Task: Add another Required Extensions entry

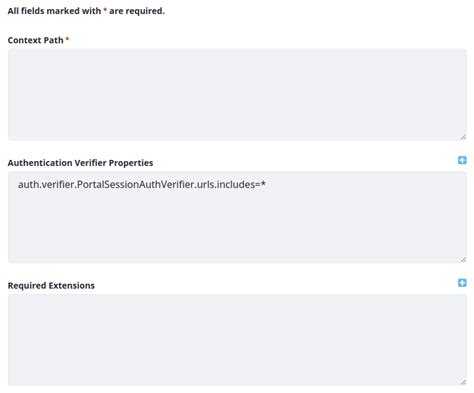Action: point(462,283)
